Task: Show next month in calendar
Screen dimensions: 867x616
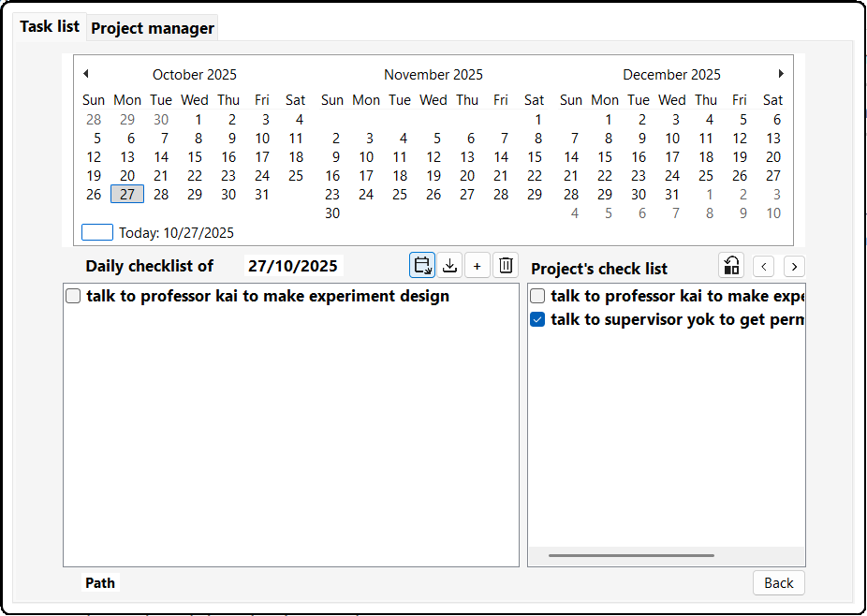Action: coord(781,74)
